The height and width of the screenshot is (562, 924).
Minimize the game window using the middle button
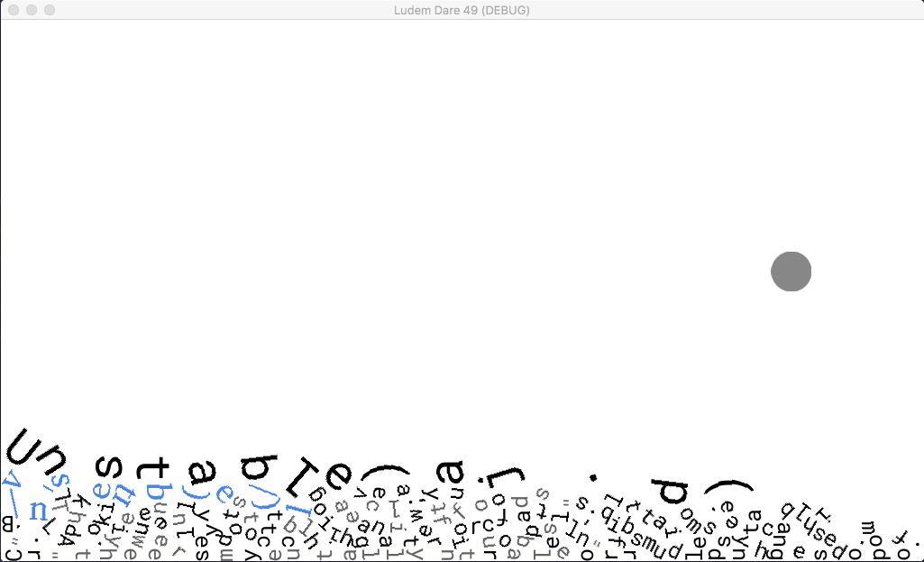click(32, 10)
